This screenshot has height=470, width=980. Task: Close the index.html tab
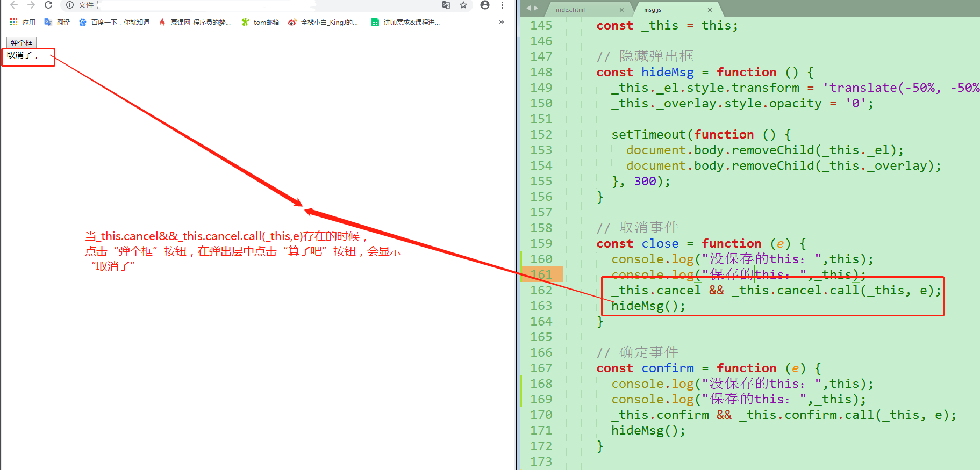pyautogui.click(x=621, y=10)
